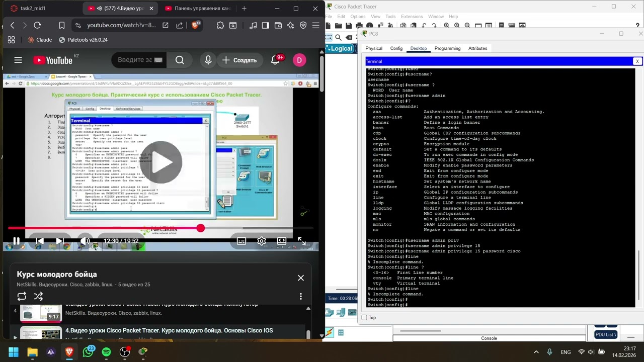This screenshot has width=644, height=362.
Task: Click the YouTube search input field
Action: 140,60
